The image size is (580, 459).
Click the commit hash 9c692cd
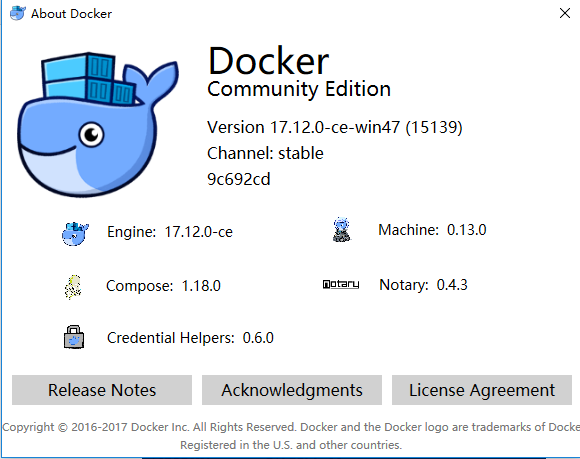click(x=239, y=179)
